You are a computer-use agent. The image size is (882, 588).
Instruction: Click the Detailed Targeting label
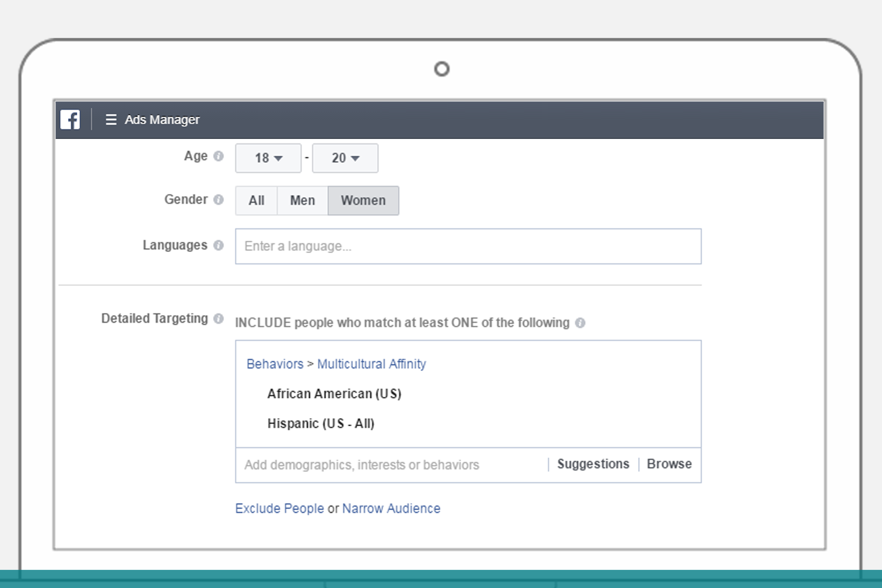pyautogui.click(x=155, y=319)
